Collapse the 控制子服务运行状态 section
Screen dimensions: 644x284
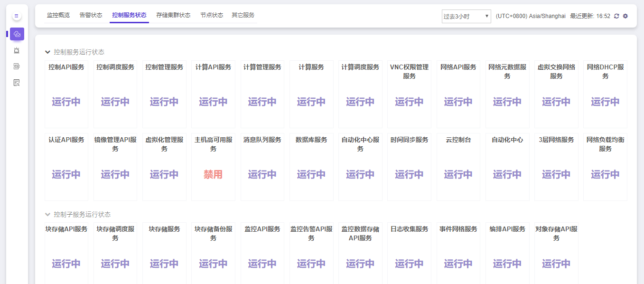pos(47,215)
